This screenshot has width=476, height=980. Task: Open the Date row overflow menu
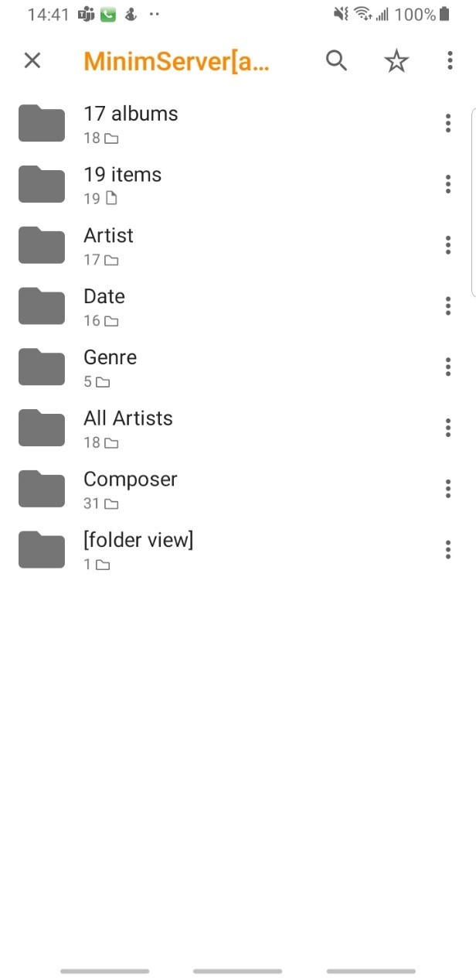tap(448, 306)
